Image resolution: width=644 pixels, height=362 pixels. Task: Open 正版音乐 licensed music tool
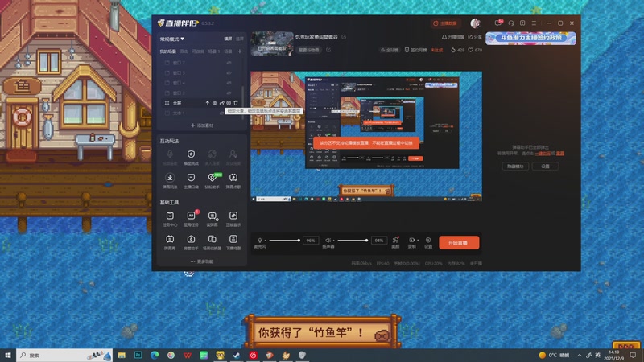pyautogui.click(x=233, y=219)
